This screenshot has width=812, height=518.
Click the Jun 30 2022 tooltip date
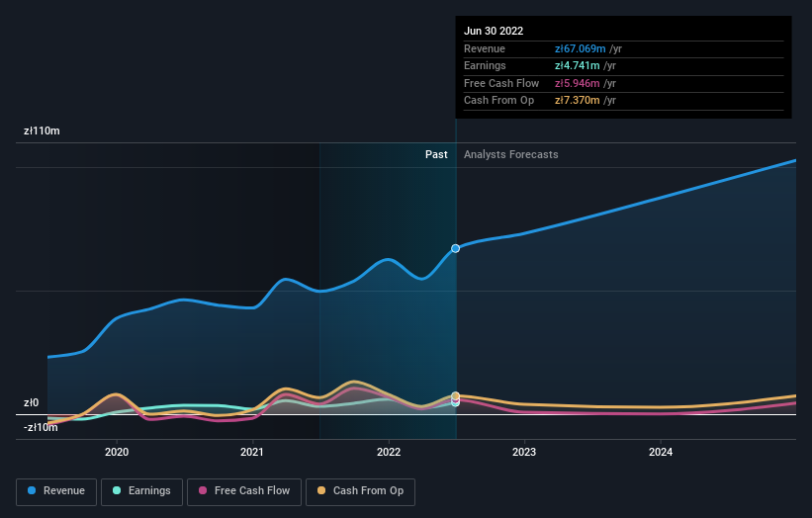(x=494, y=31)
